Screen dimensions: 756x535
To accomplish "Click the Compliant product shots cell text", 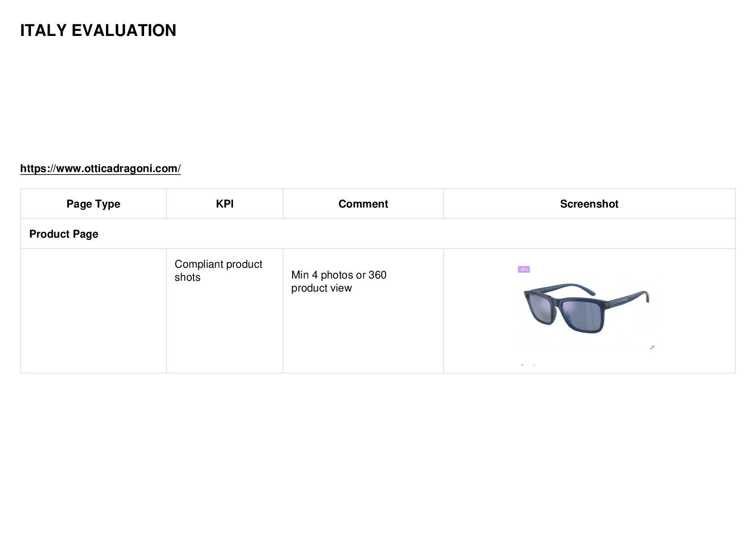I will [x=218, y=270].
